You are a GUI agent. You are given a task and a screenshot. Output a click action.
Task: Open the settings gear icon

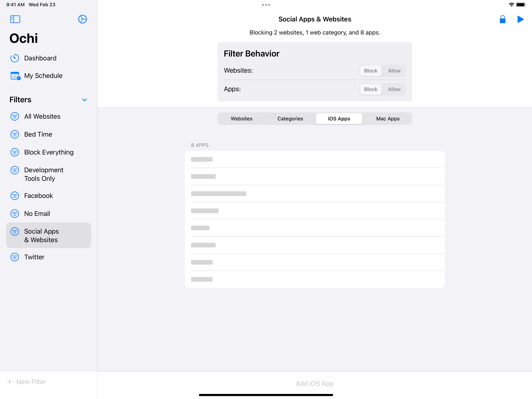[x=82, y=19]
